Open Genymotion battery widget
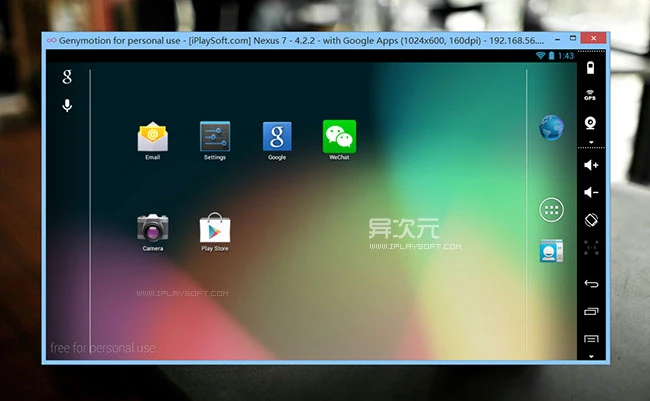 click(x=591, y=68)
